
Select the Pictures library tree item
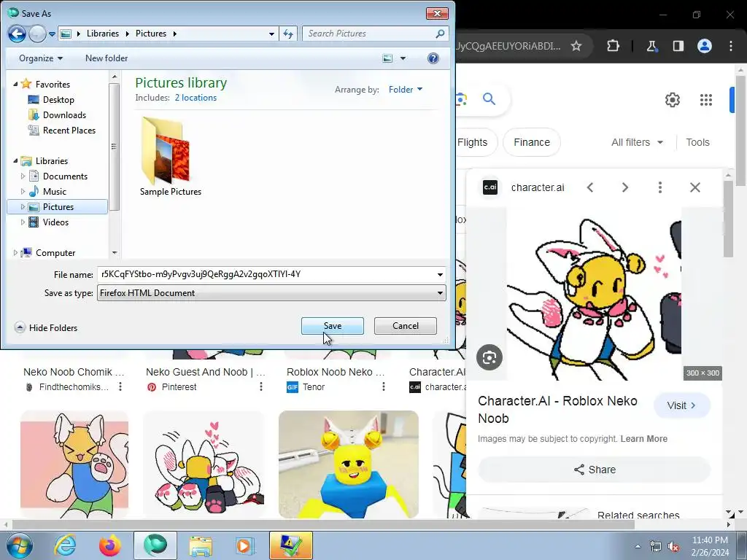58,206
